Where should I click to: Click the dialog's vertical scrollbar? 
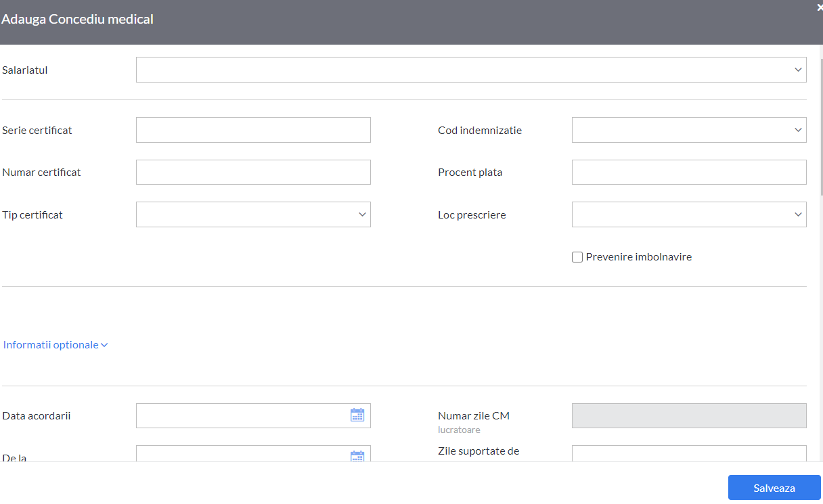[x=821, y=129]
